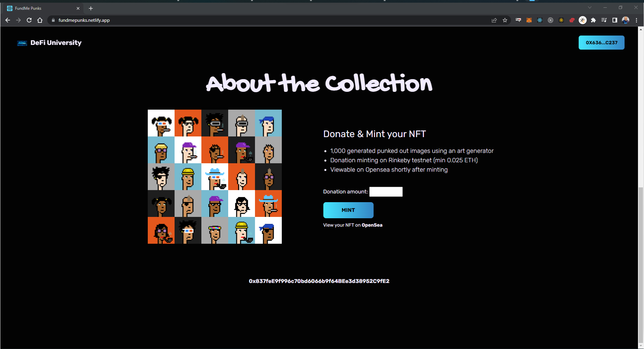Open a new browser tab

pyautogui.click(x=91, y=8)
